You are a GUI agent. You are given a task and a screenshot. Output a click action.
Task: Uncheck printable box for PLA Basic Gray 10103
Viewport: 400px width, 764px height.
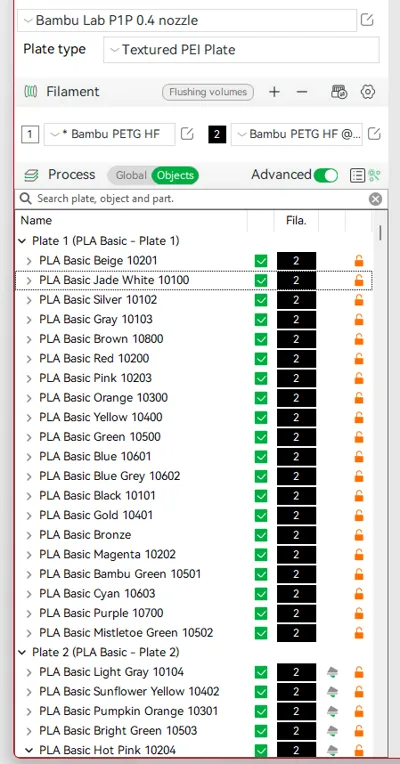point(261,320)
